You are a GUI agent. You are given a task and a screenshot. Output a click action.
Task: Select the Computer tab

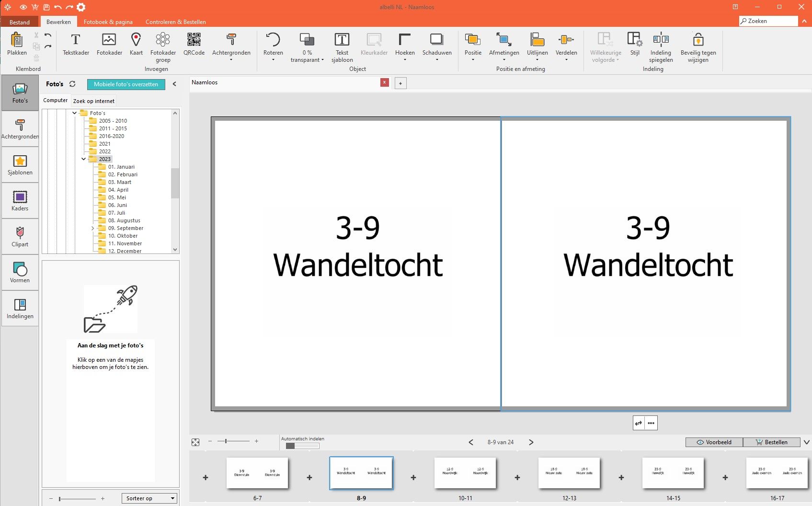point(56,100)
